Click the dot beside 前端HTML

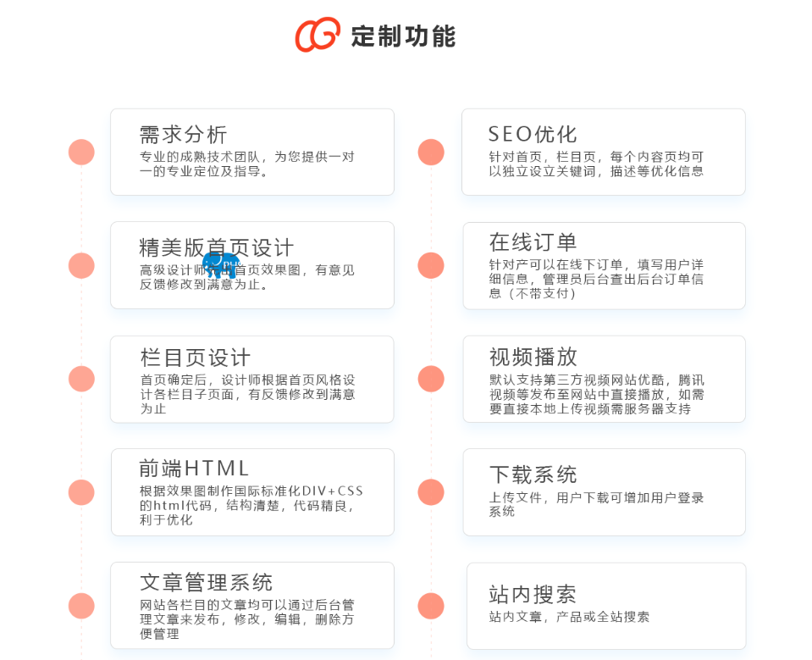coord(81,492)
